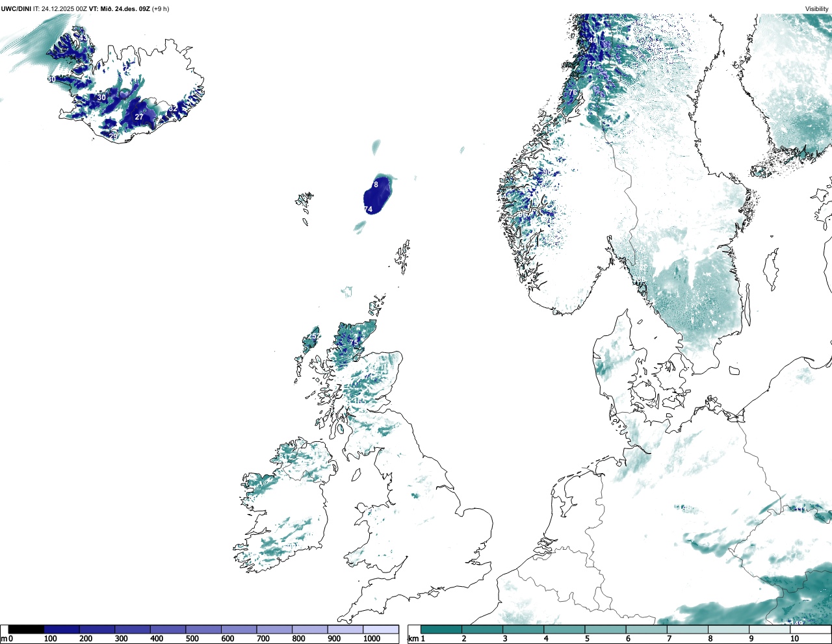Click the 'm' unit label of meters legend
Screen dimensions: 832x644
click(x=3, y=639)
